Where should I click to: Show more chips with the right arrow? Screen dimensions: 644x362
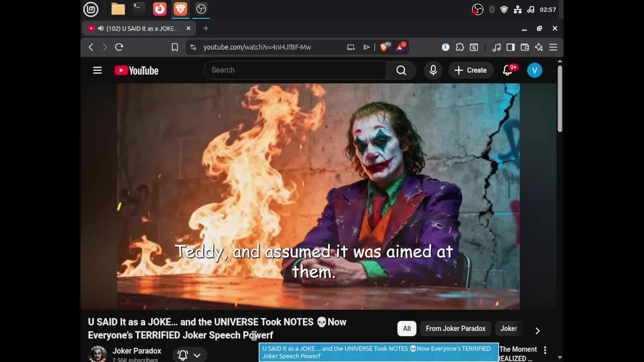(x=537, y=330)
